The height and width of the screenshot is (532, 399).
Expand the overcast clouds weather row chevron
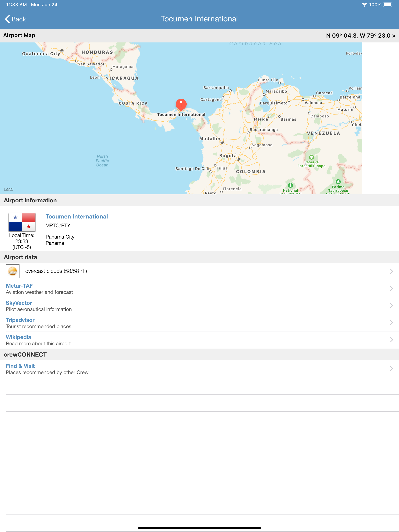pos(391,271)
